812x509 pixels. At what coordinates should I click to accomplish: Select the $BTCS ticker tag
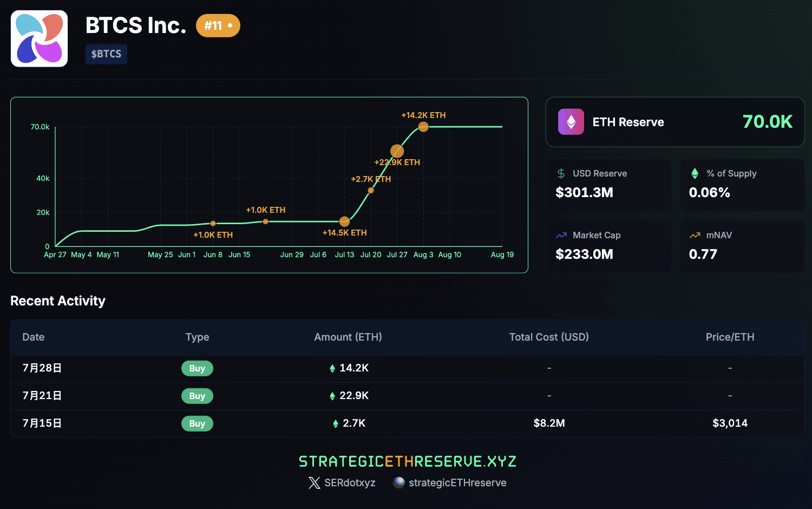[106, 54]
